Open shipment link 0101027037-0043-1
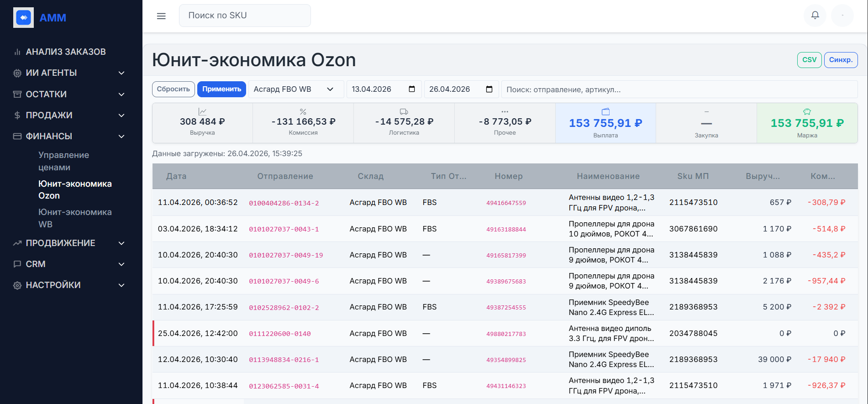Screen dimensions: 868x404 (284, 229)
